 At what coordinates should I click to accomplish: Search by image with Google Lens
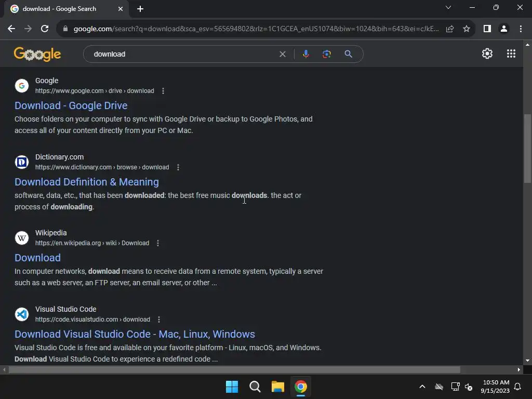tap(326, 54)
